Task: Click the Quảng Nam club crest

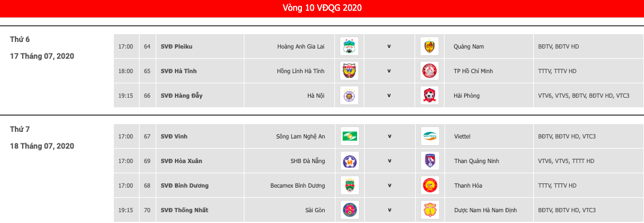Action: point(430,46)
